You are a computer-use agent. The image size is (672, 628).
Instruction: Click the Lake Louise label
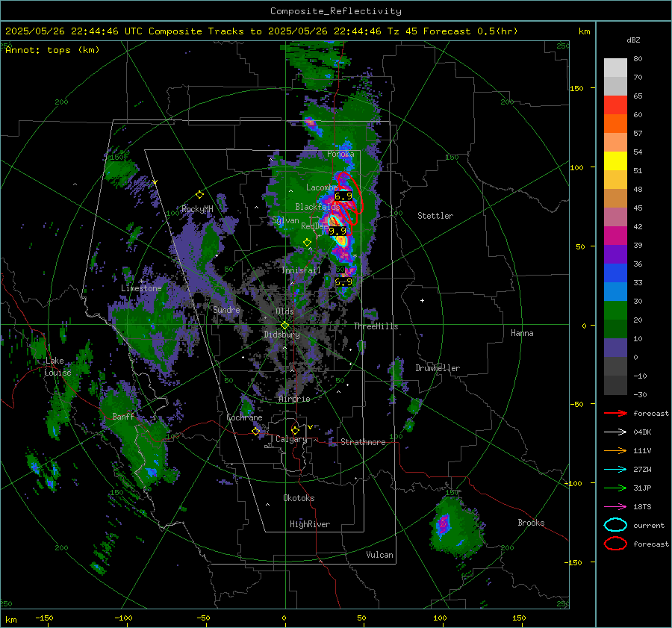(57, 367)
